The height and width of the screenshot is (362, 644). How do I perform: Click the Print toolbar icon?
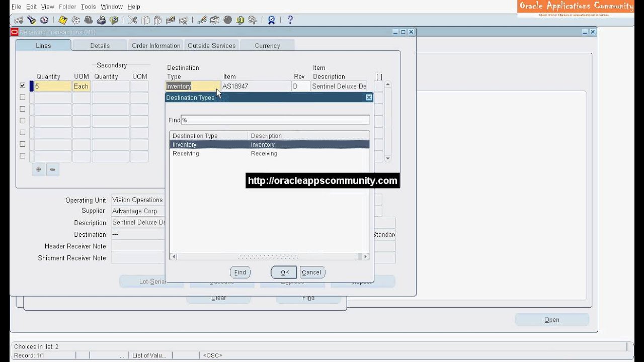[101, 20]
